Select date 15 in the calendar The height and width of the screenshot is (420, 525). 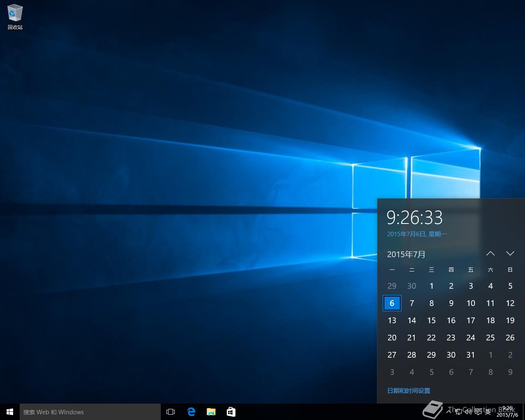point(431,320)
